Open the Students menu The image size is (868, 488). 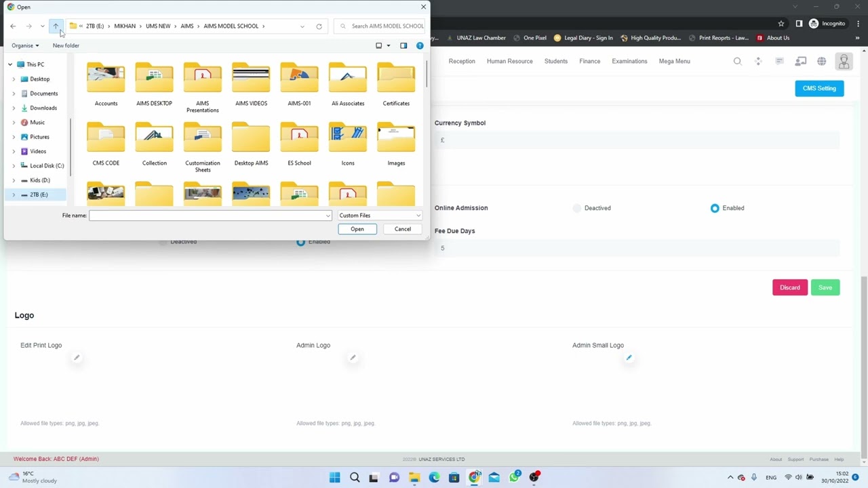pos(555,61)
